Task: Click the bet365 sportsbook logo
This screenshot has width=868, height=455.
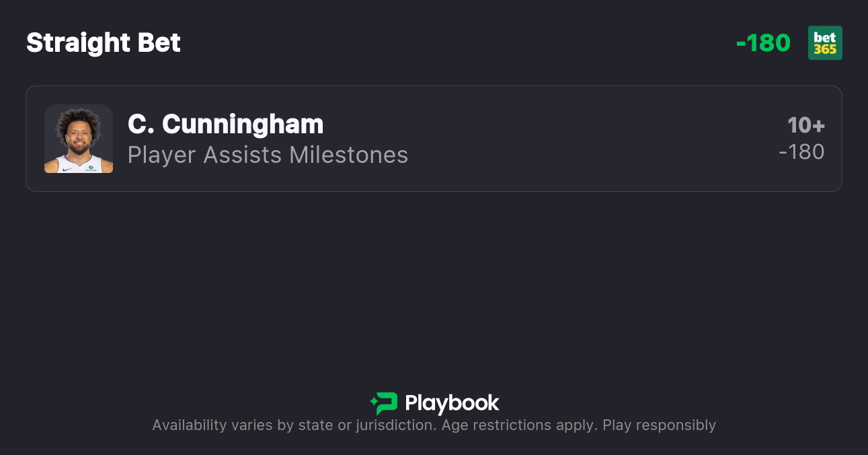Action: coord(825,43)
